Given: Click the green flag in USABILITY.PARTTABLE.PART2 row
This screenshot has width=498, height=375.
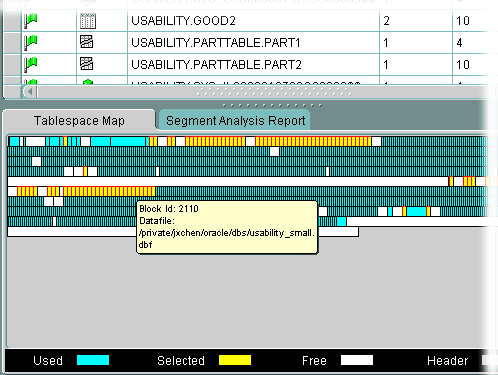Looking at the screenshot, I should pyautogui.click(x=30, y=65).
